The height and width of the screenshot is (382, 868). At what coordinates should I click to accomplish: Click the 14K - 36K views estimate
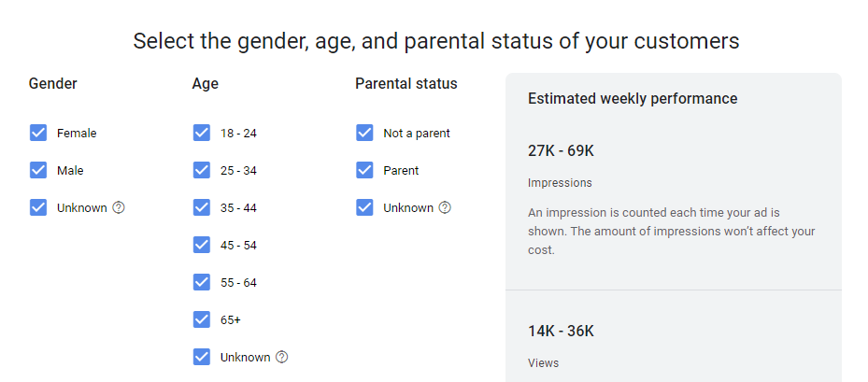pos(561,331)
